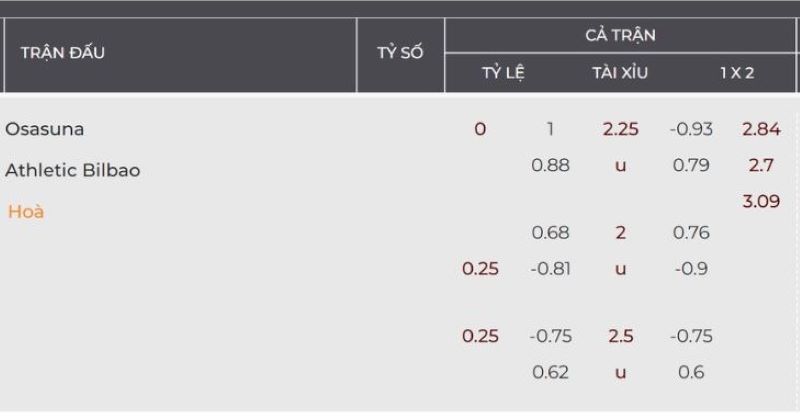Select the 1 X 2 sub-header
This screenshot has width=800, height=416.
click(737, 73)
